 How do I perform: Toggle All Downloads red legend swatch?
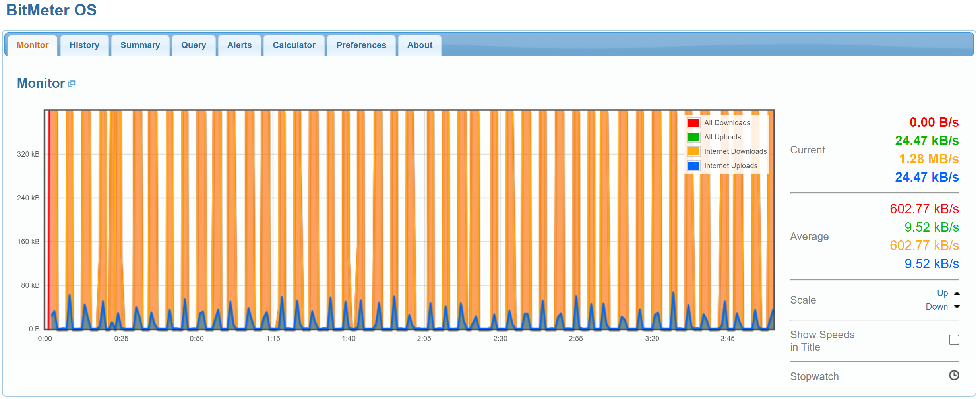click(693, 123)
